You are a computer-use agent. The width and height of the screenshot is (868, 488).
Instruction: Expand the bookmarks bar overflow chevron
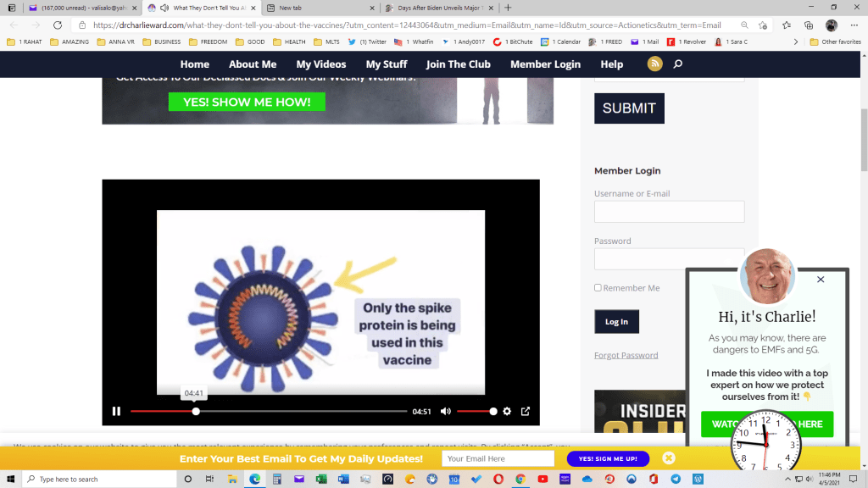coord(795,42)
